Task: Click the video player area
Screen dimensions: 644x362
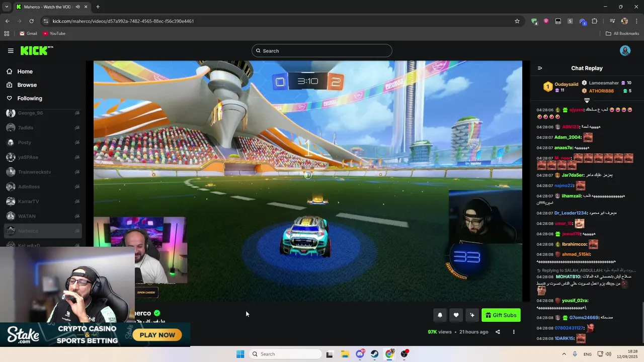Action: point(307,181)
